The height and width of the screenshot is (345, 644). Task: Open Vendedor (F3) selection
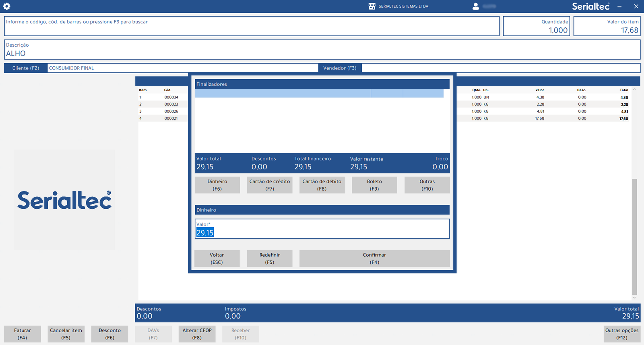click(340, 68)
